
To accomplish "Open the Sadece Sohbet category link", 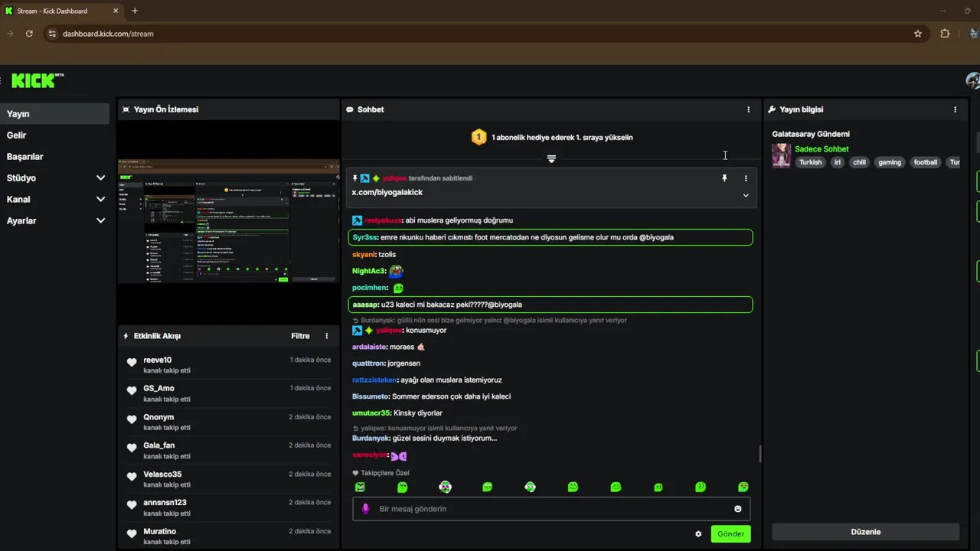I will point(822,149).
